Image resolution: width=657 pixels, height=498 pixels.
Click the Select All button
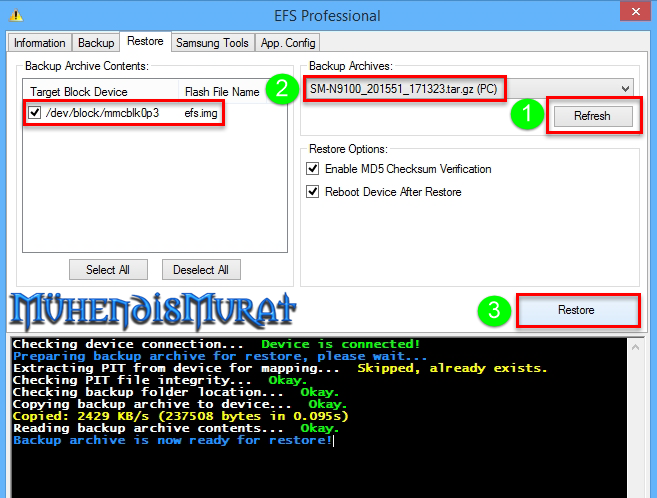[109, 269]
